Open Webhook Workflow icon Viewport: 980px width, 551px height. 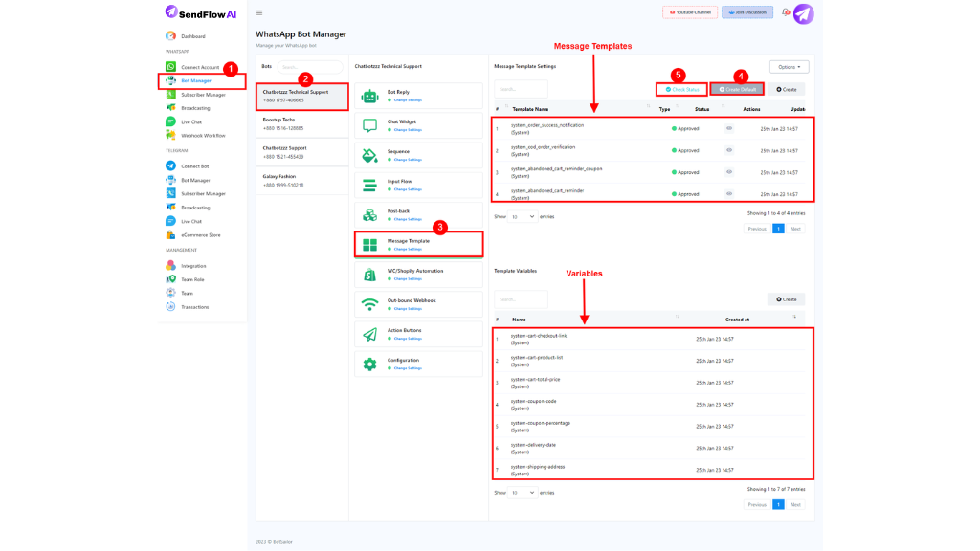click(170, 135)
